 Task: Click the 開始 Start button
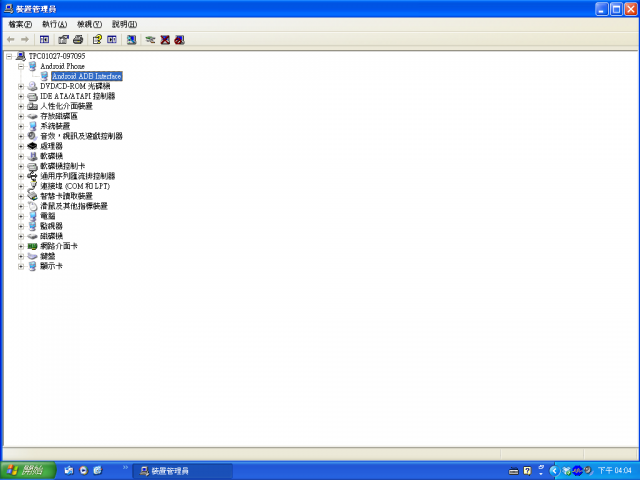tap(28, 471)
